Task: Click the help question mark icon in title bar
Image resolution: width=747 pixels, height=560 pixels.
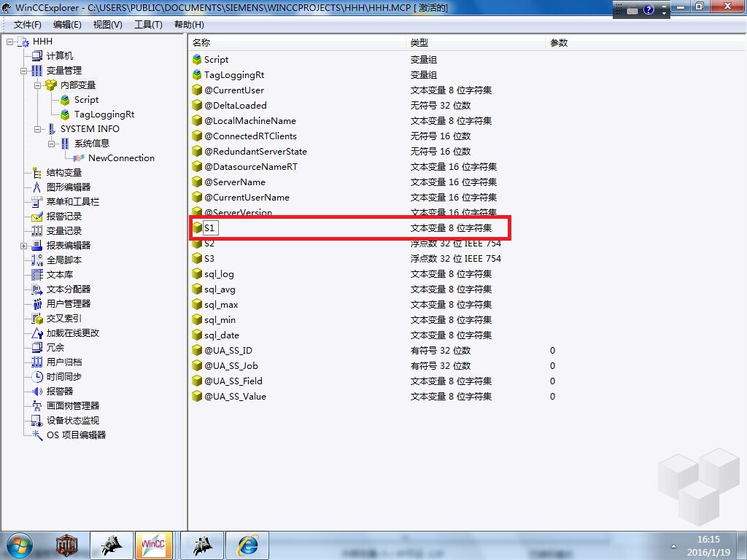Action: point(649,9)
